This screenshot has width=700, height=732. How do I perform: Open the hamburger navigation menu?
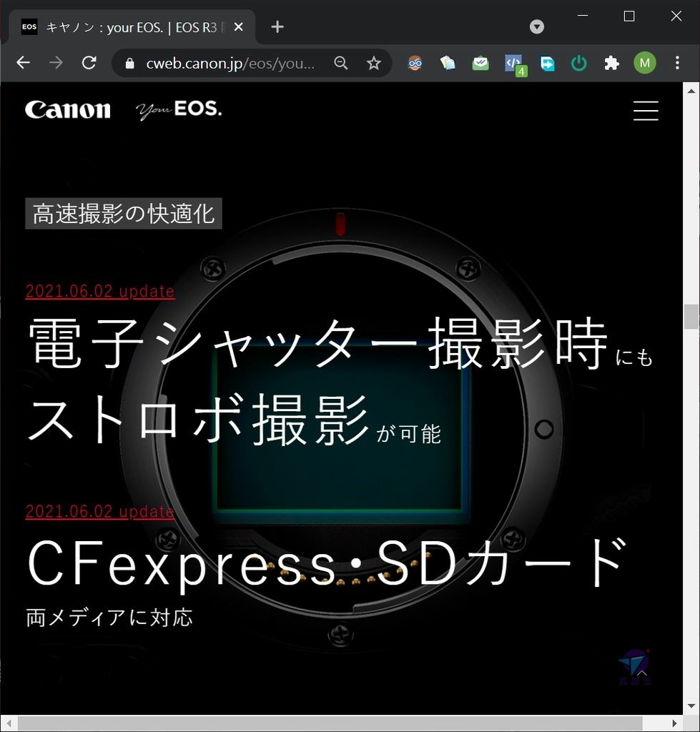[x=646, y=111]
